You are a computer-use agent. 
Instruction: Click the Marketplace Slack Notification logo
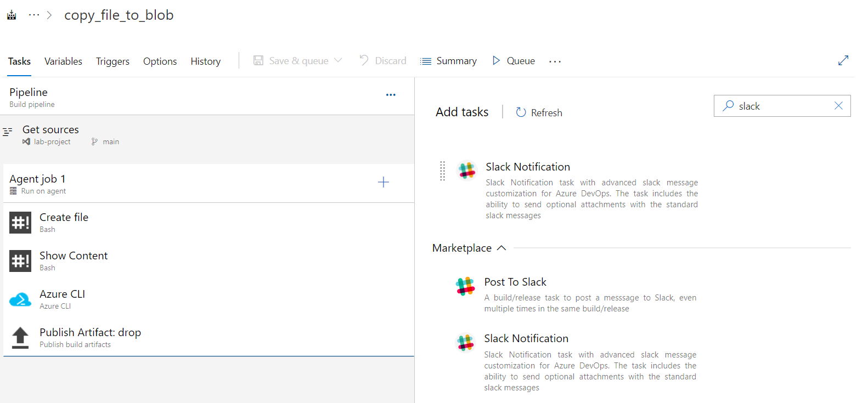pos(465,343)
